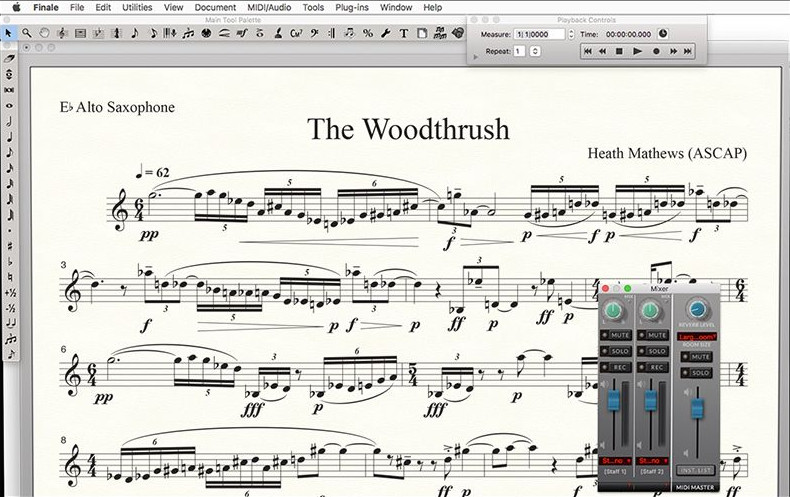Open the Room Size dropdown in Mixer
Screen dimensions: 790x497
point(697,337)
